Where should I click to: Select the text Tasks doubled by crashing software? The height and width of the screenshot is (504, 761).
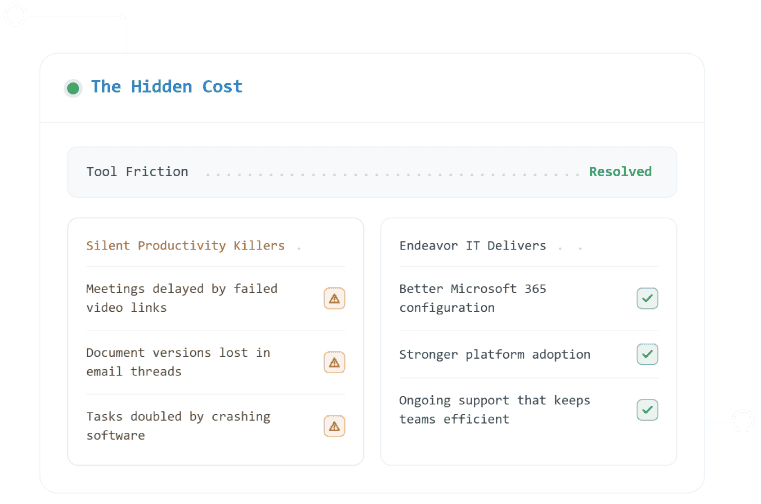coord(178,426)
